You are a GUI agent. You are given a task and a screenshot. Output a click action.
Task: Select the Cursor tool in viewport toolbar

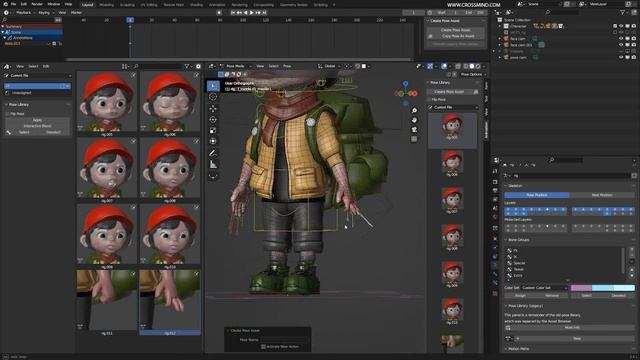point(213,97)
